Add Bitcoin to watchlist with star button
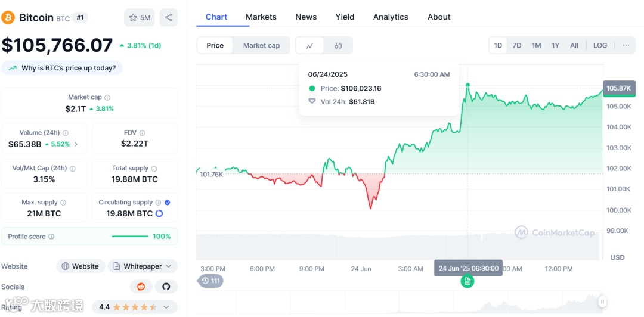Viewport: 644px width, 317px height. (x=140, y=17)
